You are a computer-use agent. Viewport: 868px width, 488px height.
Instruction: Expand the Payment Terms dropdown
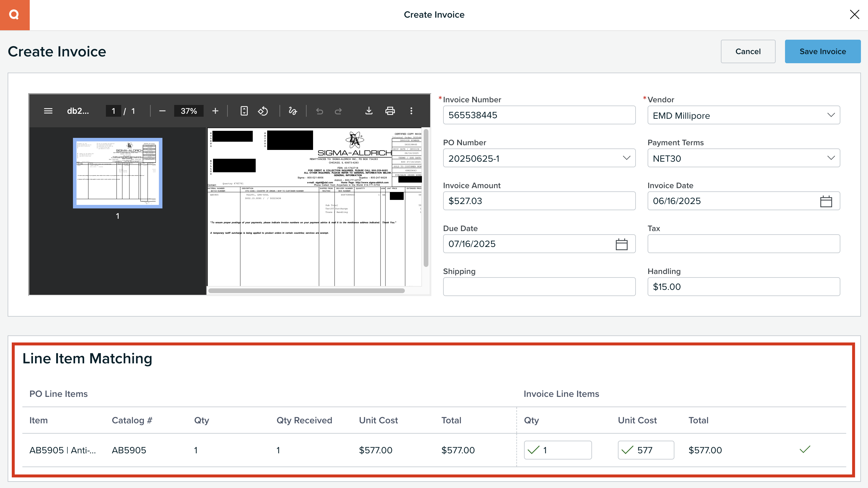(x=831, y=158)
